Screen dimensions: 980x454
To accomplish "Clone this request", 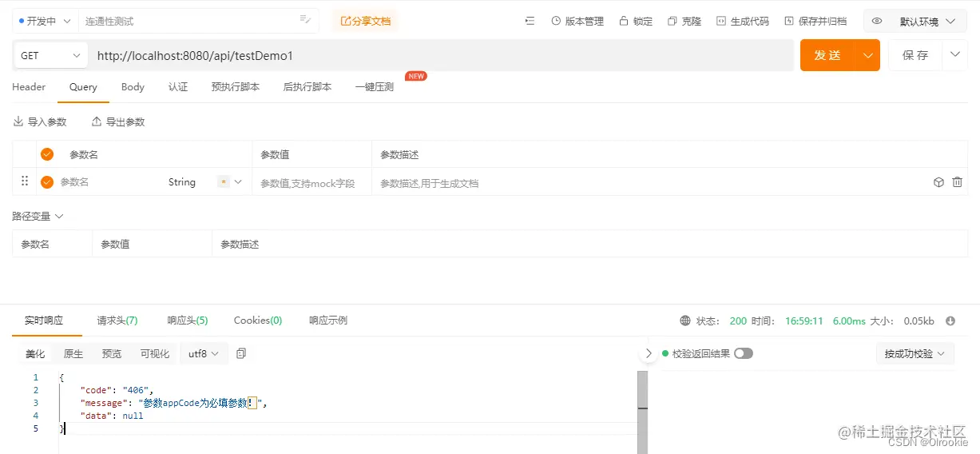I will coord(684,22).
